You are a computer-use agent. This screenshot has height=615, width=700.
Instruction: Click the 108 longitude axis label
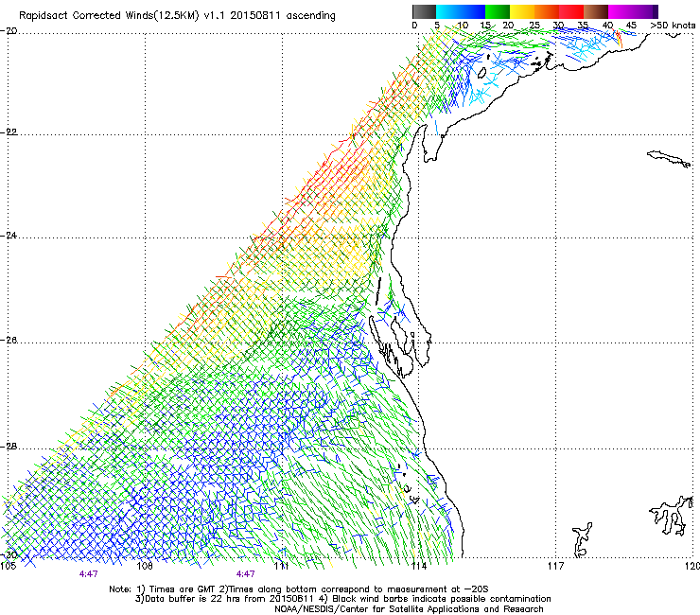coord(144,567)
